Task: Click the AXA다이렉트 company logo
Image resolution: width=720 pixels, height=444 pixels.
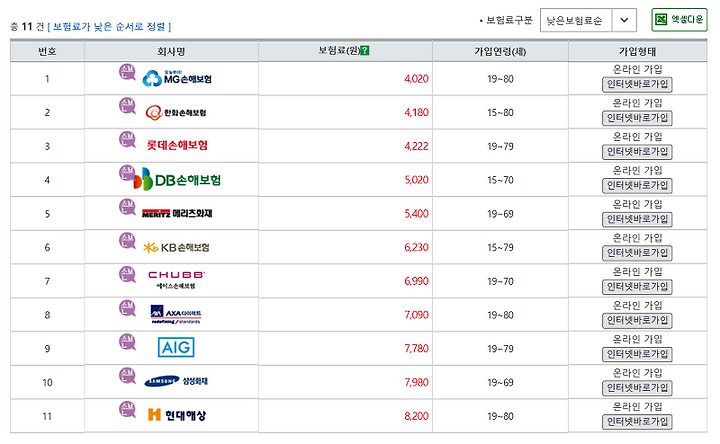Action: point(176,315)
